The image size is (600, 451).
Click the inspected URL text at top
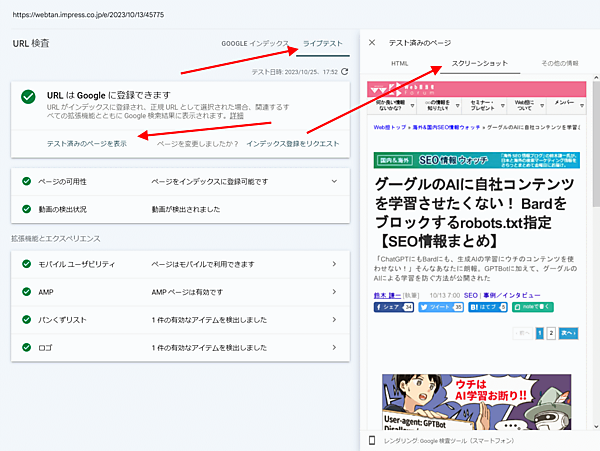click(x=88, y=15)
